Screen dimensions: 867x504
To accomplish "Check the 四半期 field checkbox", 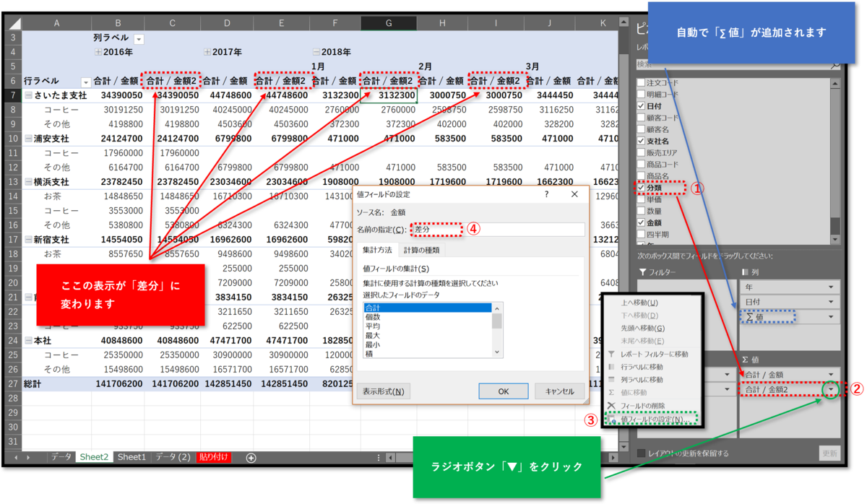I will pyautogui.click(x=641, y=235).
